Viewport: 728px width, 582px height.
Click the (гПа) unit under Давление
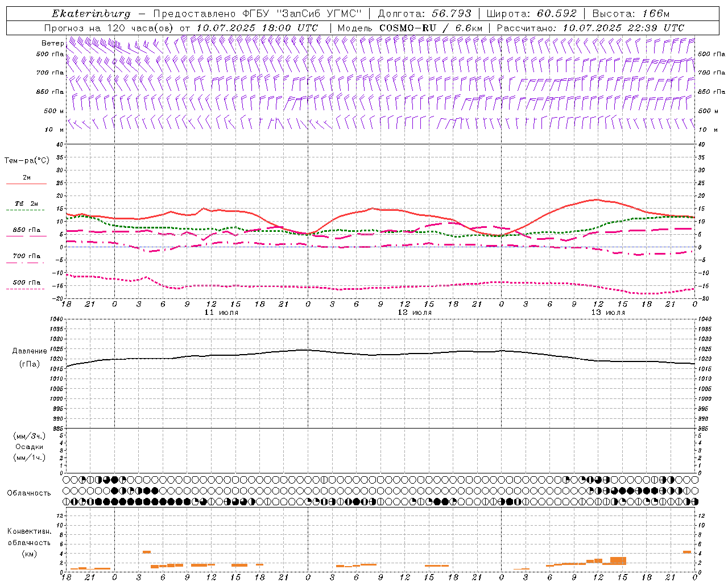tap(30, 364)
